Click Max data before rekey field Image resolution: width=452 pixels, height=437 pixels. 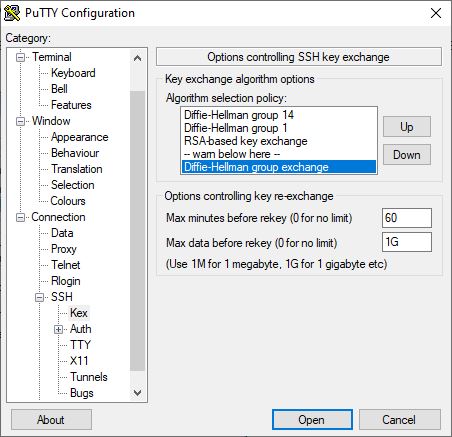pos(407,242)
